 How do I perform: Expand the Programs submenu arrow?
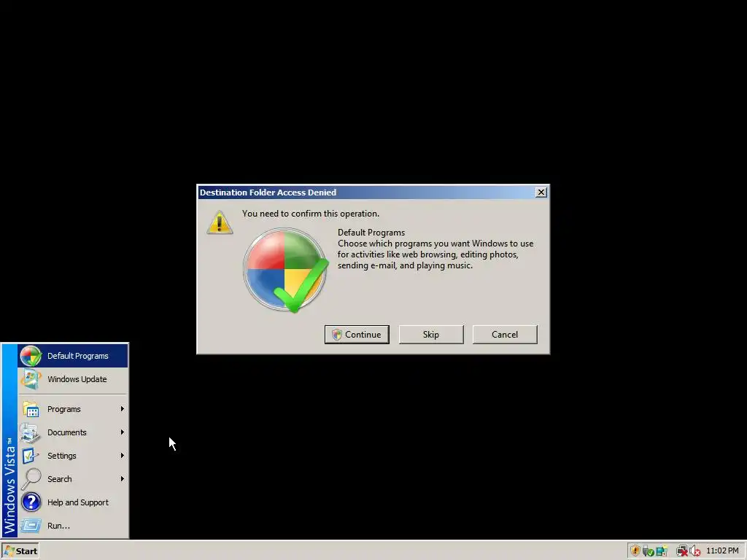[123, 409]
